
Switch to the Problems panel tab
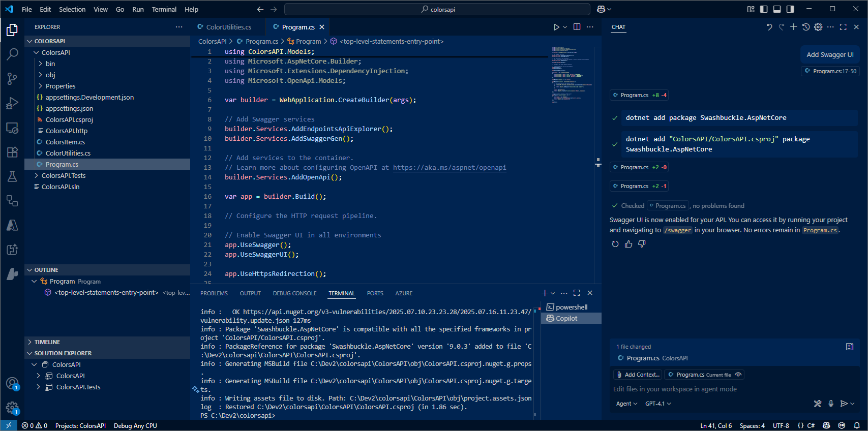point(214,293)
